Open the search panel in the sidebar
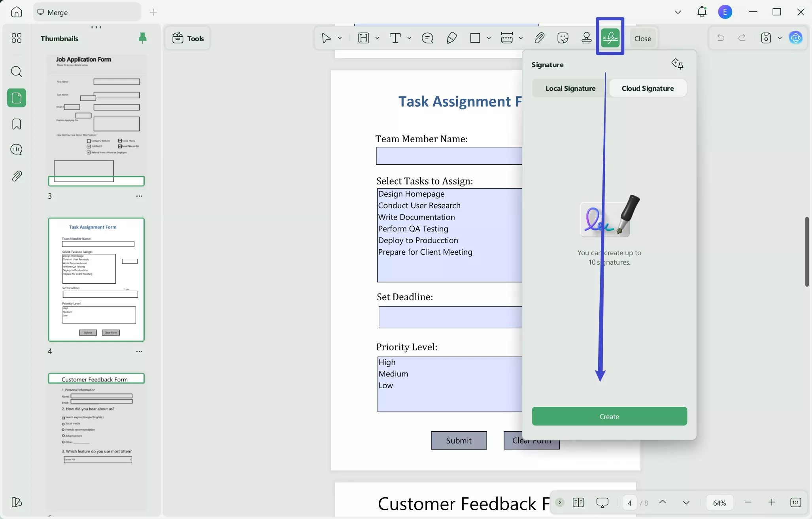812x519 pixels. 17,71
